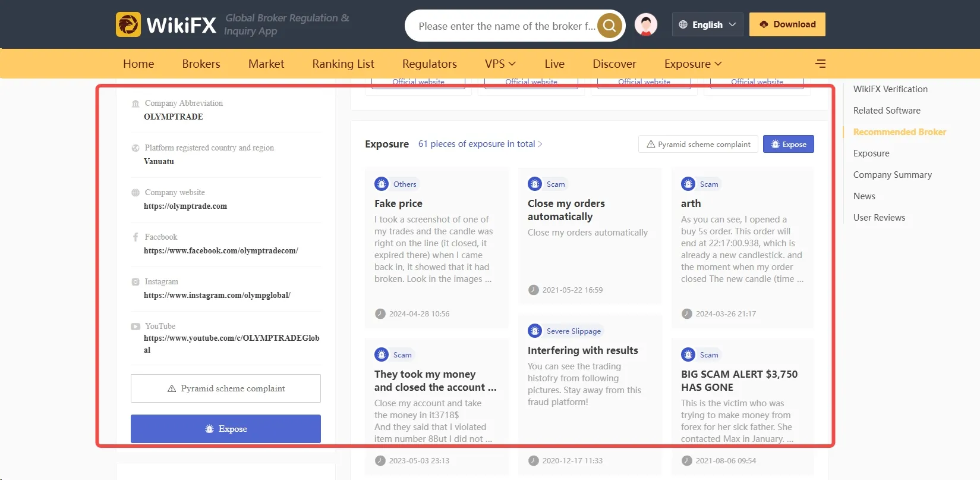Viewport: 980px width, 480px height.
Task: Click the Vanuatu country text
Action: [159, 162]
